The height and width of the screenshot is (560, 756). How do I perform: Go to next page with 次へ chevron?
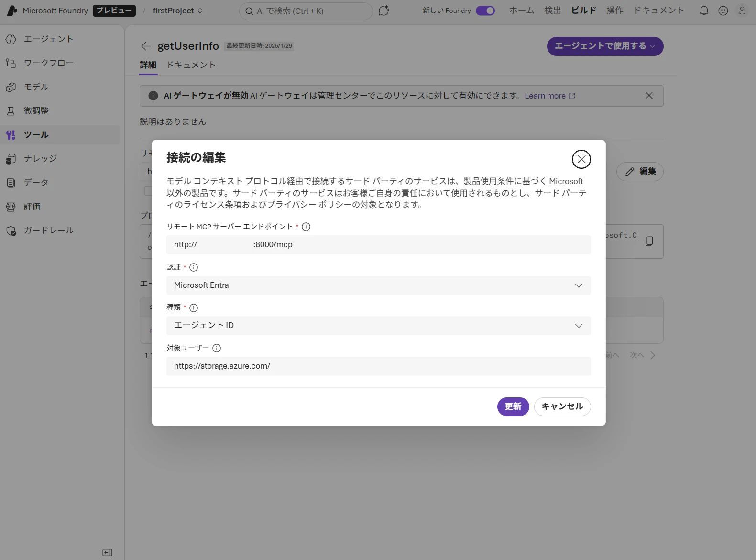click(x=653, y=355)
